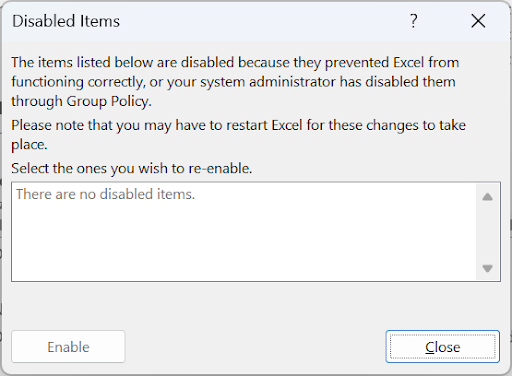Click the scrollbar track between the arrows
The image size is (512, 376).
487,232
